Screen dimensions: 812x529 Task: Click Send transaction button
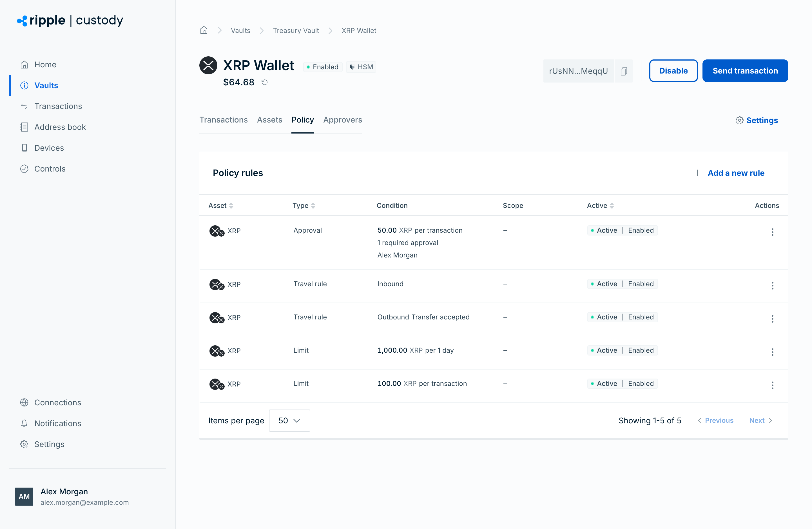[x=745, y=71]
